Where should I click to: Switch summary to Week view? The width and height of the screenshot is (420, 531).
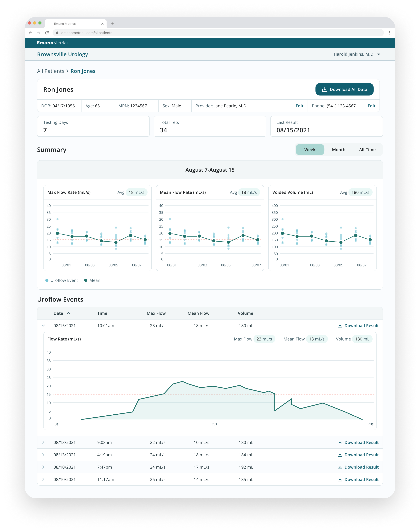click(x=310, y=150)
